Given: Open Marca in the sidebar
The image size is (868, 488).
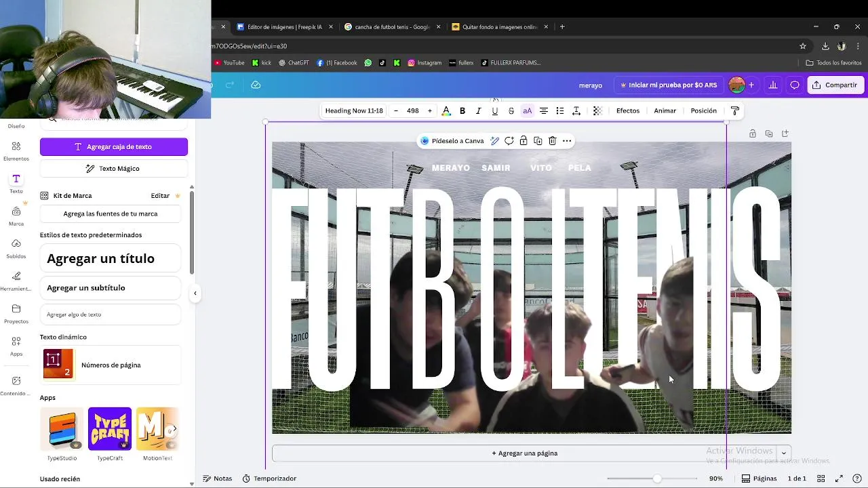Looking at the screenshot, I should pos(16,216).
